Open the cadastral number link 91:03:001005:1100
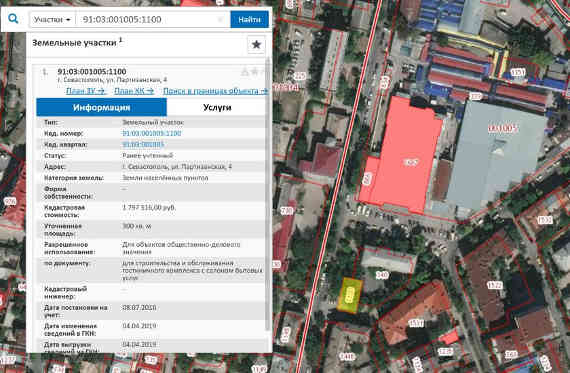570x373 pixels. (x=152, y=133)
